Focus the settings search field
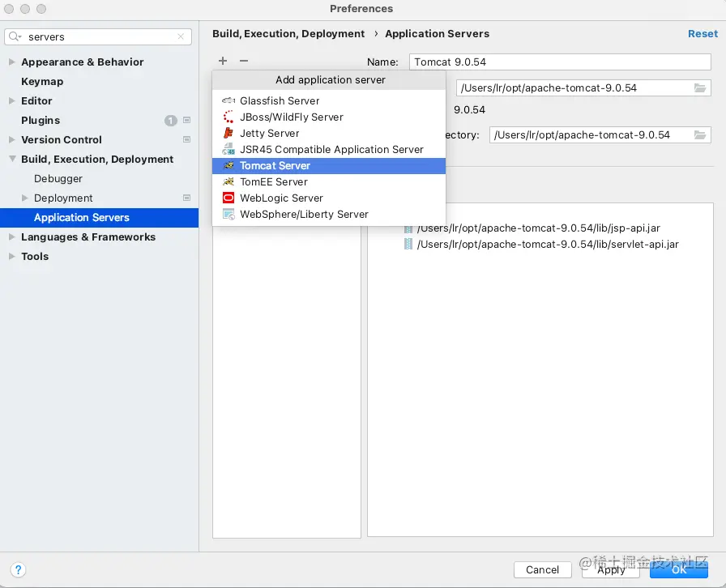This screenshot has height=588, width=726. click(98, 36)
